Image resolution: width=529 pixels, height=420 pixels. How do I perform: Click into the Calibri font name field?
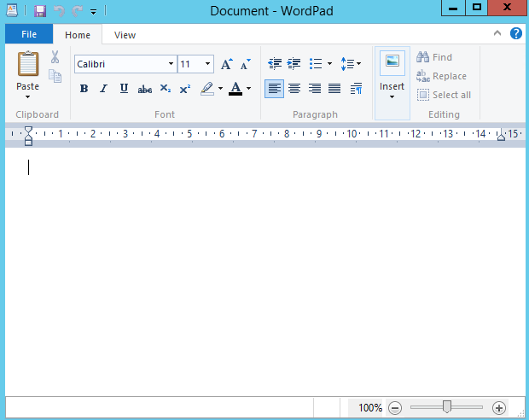coord(121,64)
